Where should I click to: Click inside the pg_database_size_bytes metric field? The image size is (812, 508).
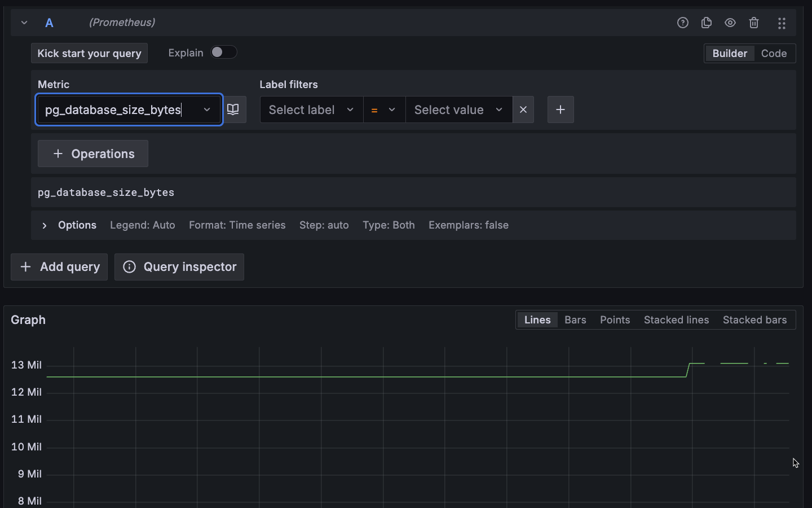click(113, 110)
